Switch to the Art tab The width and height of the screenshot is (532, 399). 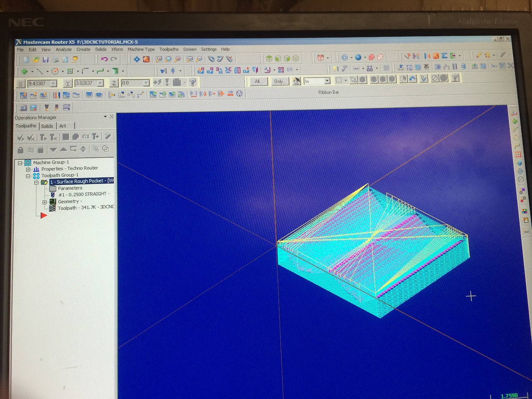pyautogui.click(x=63, y=126)
